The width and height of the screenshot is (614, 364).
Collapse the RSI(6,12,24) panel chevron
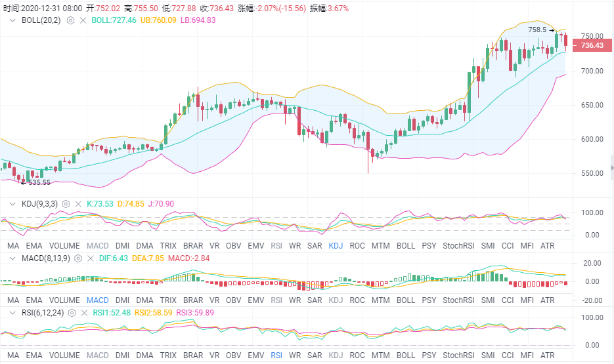pyautogui.click(x=12, y=312)
